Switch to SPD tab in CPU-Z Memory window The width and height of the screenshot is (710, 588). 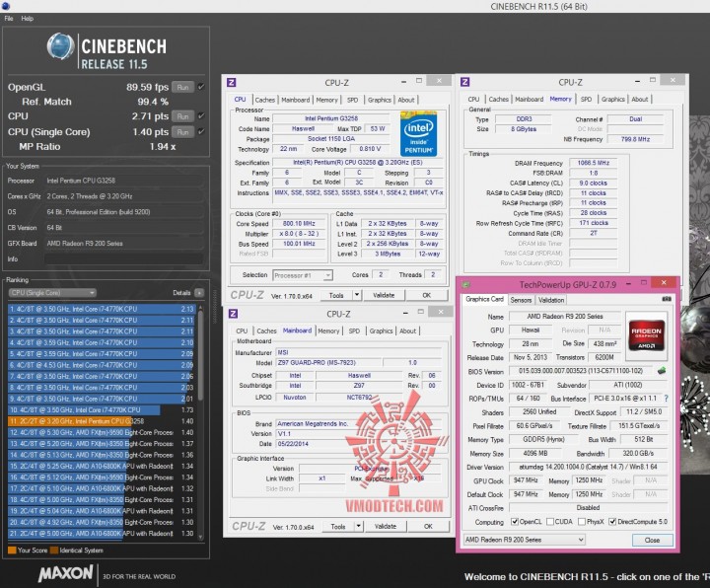(x=587, y=100)
